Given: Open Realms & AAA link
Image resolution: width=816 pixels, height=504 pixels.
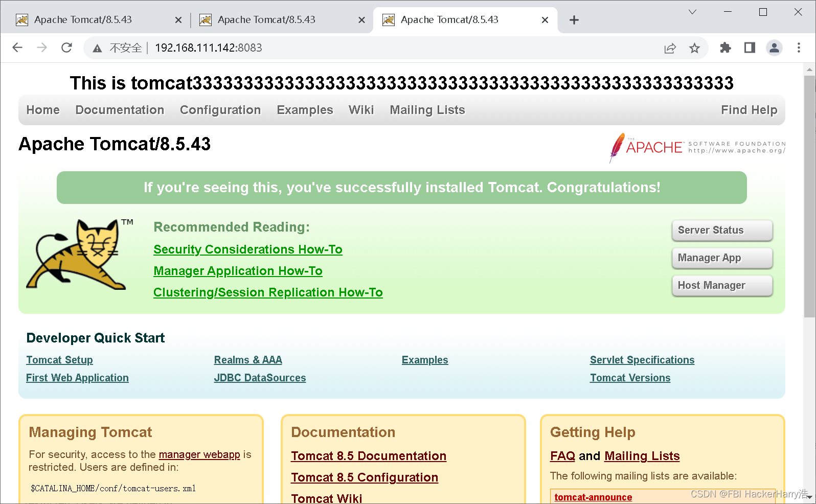Looking at the screenshot, I should click(248, 360).
